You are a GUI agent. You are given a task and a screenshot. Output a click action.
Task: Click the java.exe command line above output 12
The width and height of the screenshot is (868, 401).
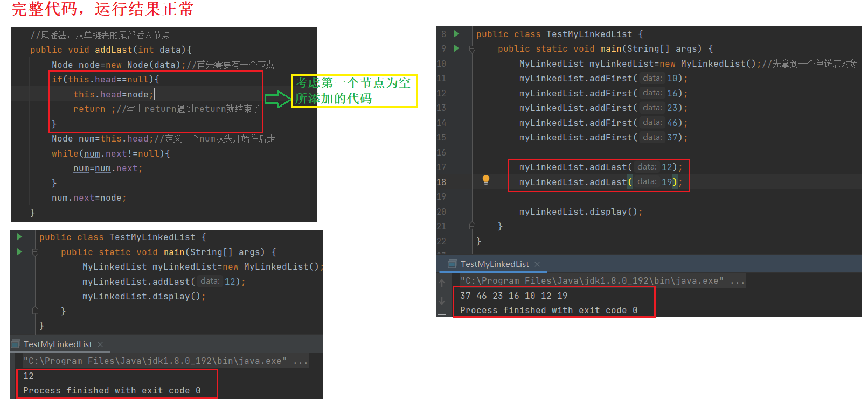coord(165,361)
